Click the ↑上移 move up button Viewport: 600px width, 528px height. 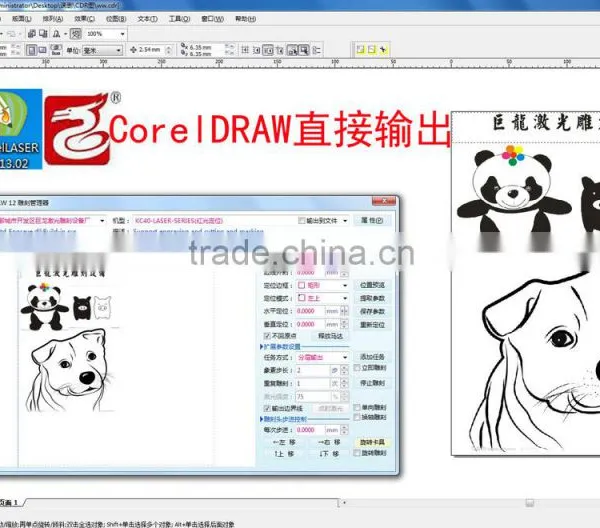pyautogui.click(x=284, y=454)
